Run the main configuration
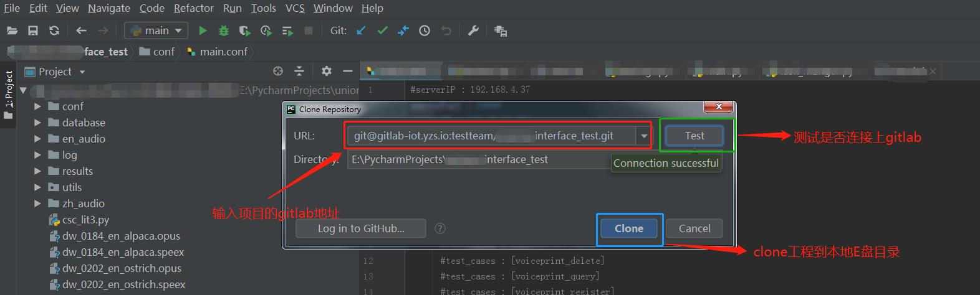The height and width of the screenshot is (295, 980). 203,30
